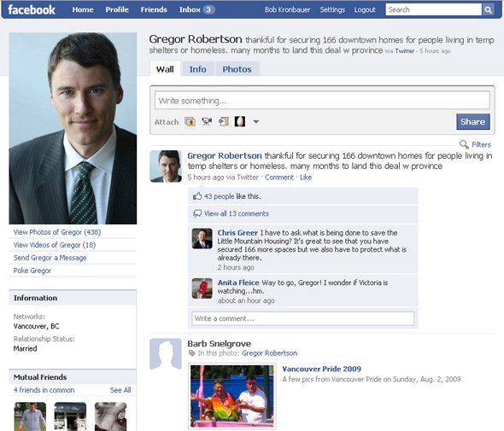This screenshot has width=504, height=431.
Task: Open the Vancouver Pride photo thumbnail
Action: [x=232, y=396]
